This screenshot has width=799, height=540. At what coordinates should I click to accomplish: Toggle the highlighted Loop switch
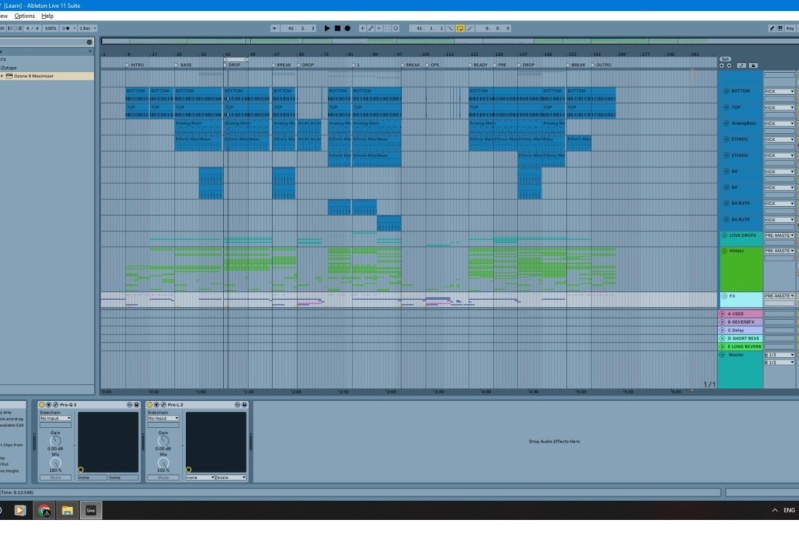point(460,29)
